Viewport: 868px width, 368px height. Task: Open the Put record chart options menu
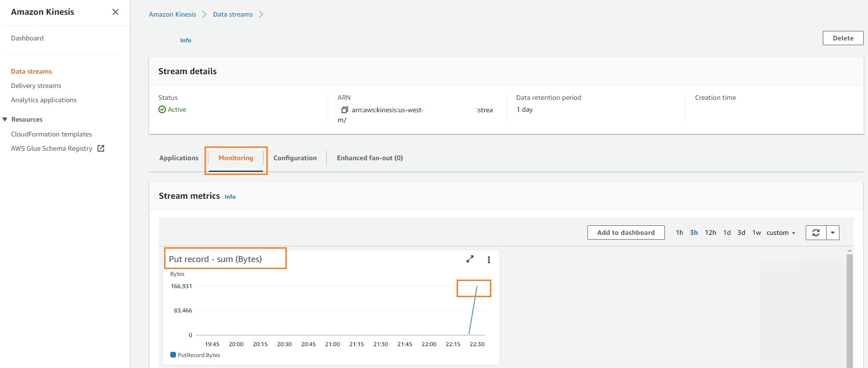tap(489, 260)
